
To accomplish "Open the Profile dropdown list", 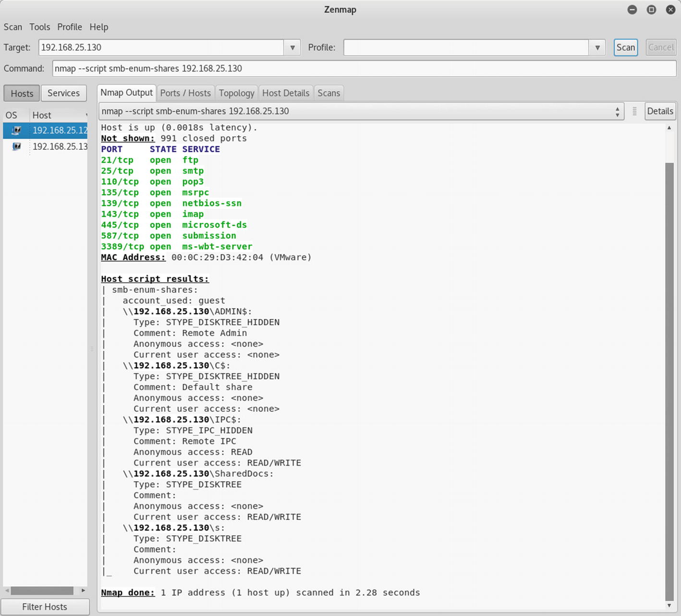I will pyautogui.click(x=597, y=48).
